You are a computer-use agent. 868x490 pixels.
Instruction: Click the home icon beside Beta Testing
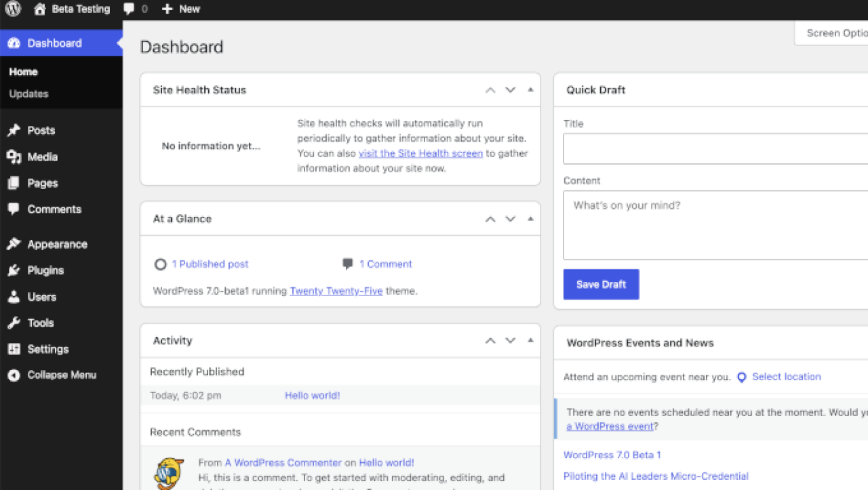click(40, 9)
